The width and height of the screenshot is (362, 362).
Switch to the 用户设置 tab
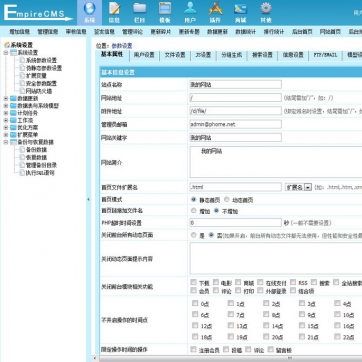(144, 55)
